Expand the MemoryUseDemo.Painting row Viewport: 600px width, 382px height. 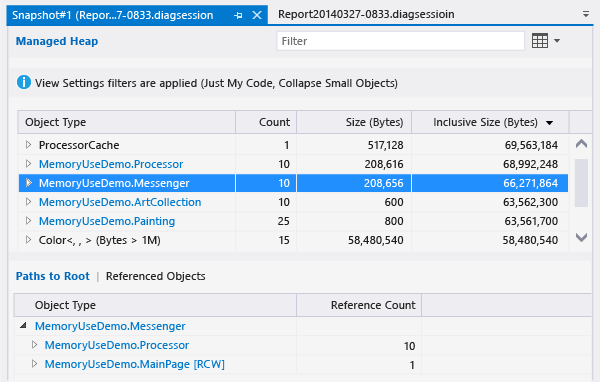point(28,221)
